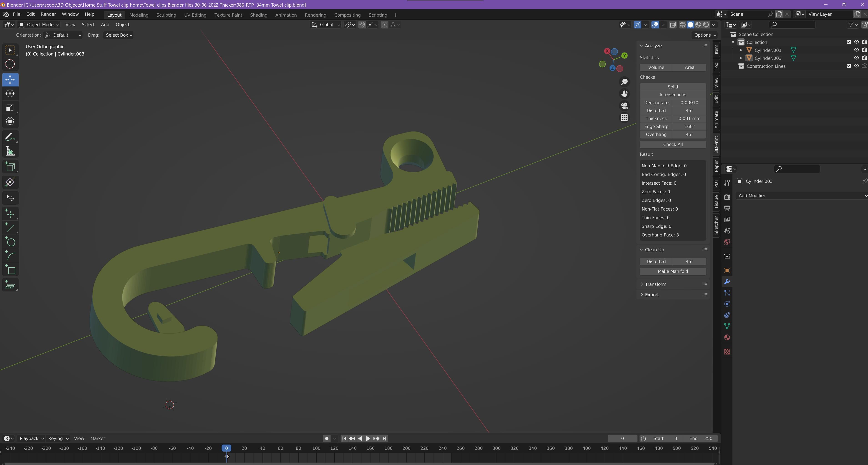Switch orthographic/perspective grid gizmo
The image size is (868, 465).
(x=624, y=118)
